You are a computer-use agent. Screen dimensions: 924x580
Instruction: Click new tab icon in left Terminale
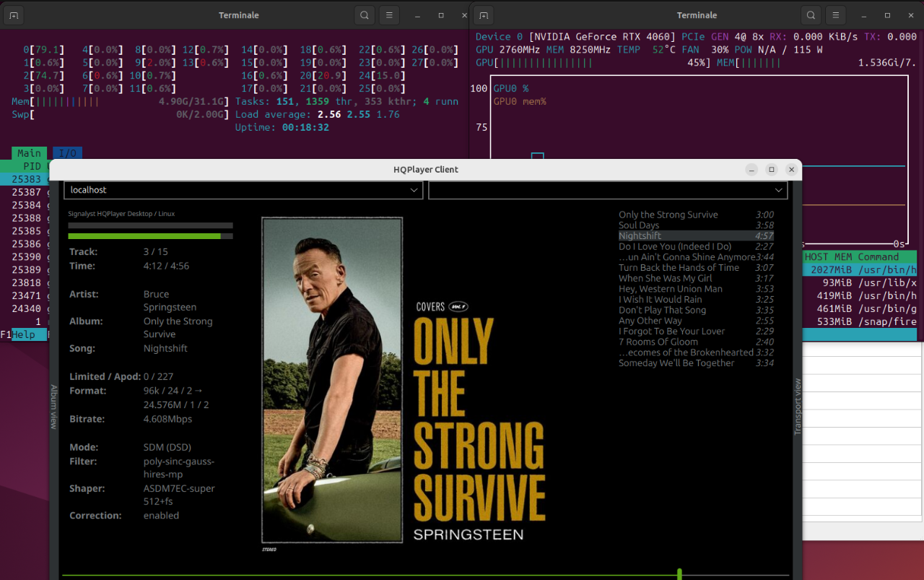pos(14,14)
